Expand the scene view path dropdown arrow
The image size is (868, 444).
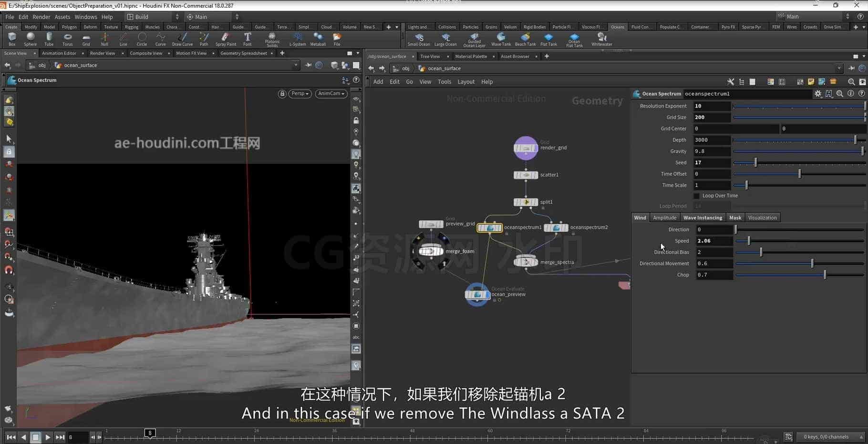(x=296, y=65)
